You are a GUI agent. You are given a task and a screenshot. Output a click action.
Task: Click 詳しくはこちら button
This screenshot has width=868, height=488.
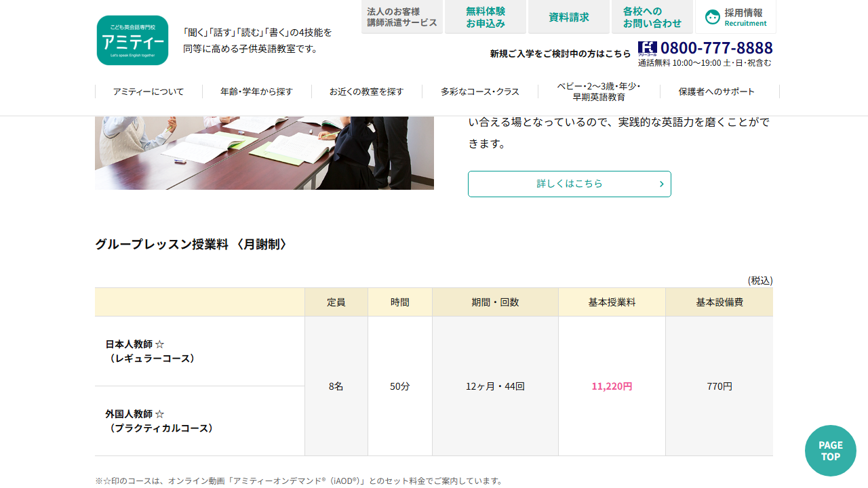point(570,184)
